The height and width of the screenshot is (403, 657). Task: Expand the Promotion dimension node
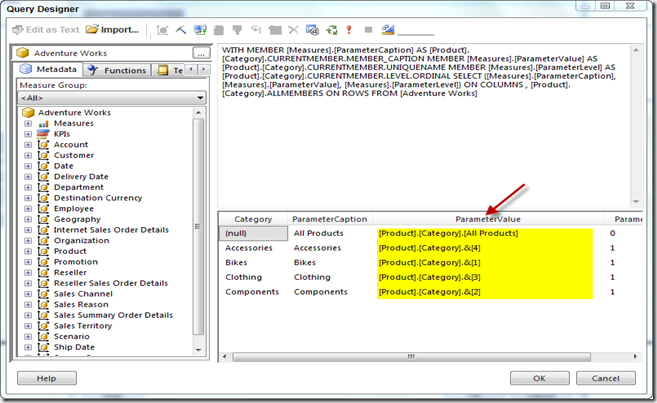28,262
